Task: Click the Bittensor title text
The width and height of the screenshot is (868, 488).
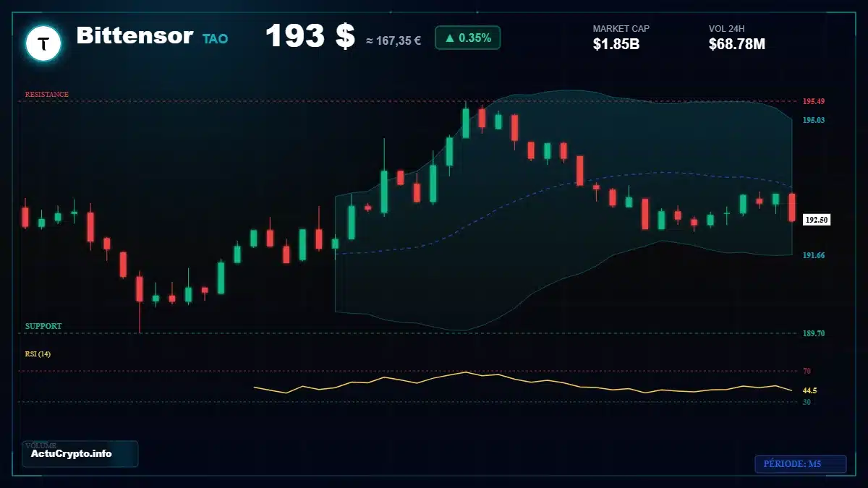Action: tap(135, 36)
